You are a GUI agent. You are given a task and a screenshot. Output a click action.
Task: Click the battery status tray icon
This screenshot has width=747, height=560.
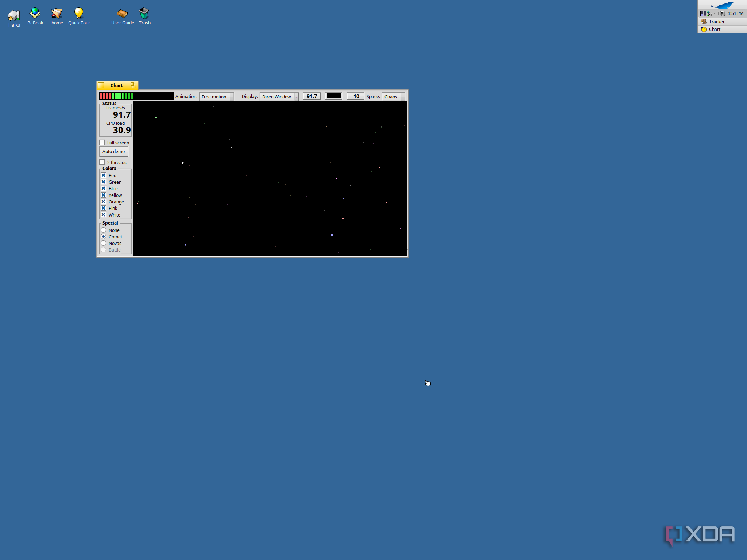tap(716, 13)
